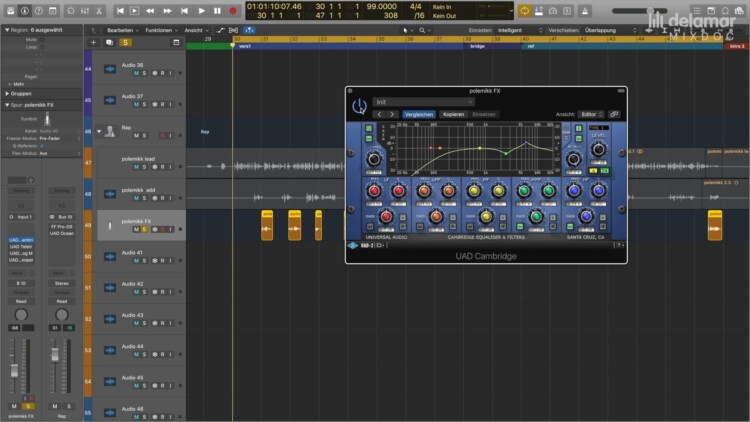Open the Einrasten Intelligent dropdown
This screenshot has height=422, width=750.
519,30
